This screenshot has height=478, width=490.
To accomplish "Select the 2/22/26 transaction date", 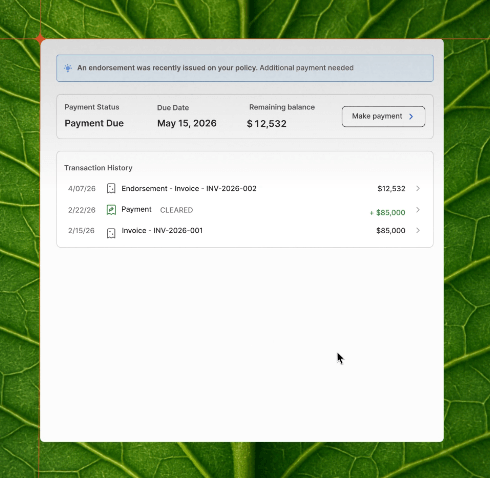I will pyautogui.click(x=82, y=210).
